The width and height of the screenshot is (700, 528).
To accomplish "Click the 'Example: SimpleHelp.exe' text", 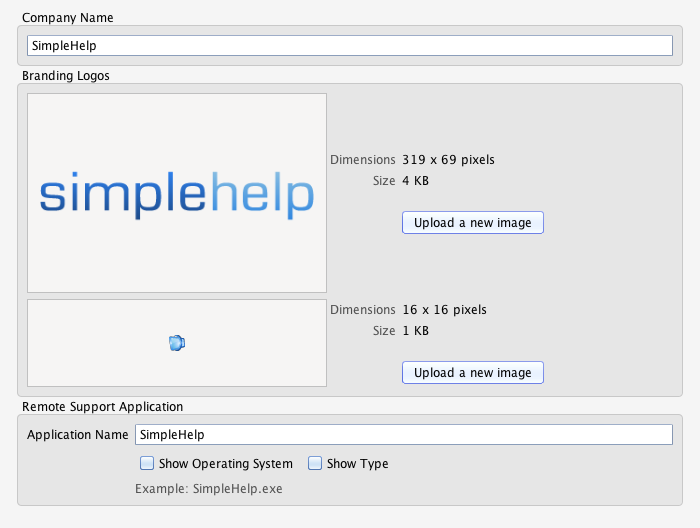I will click(208, 489).
